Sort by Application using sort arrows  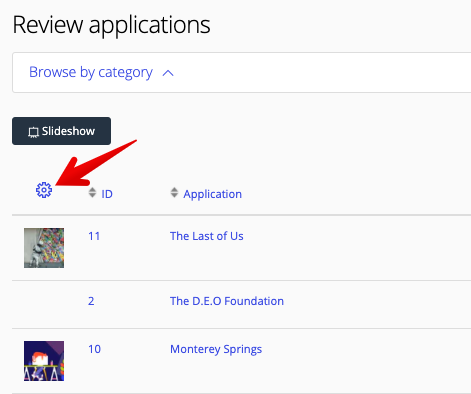coord(174,193)
